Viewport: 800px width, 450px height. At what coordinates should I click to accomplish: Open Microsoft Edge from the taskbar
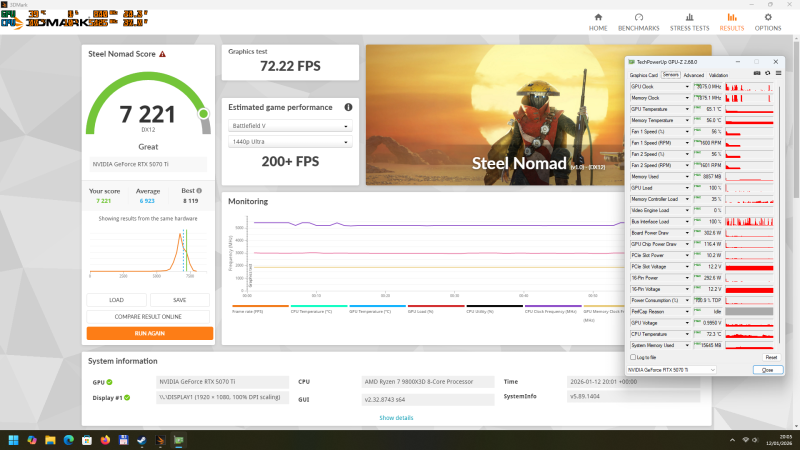68,440
